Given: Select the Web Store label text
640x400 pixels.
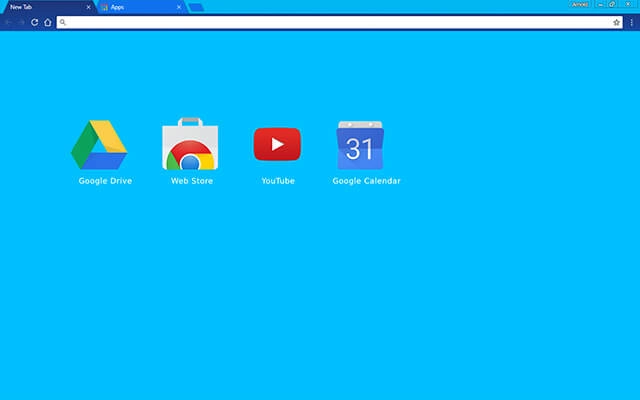Looking at the screenshot, I should pos(192,181).
